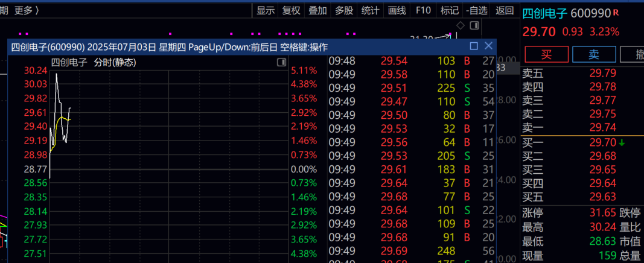Select tick row with price 29.47

pyautogui.click(x=412, y=102)
